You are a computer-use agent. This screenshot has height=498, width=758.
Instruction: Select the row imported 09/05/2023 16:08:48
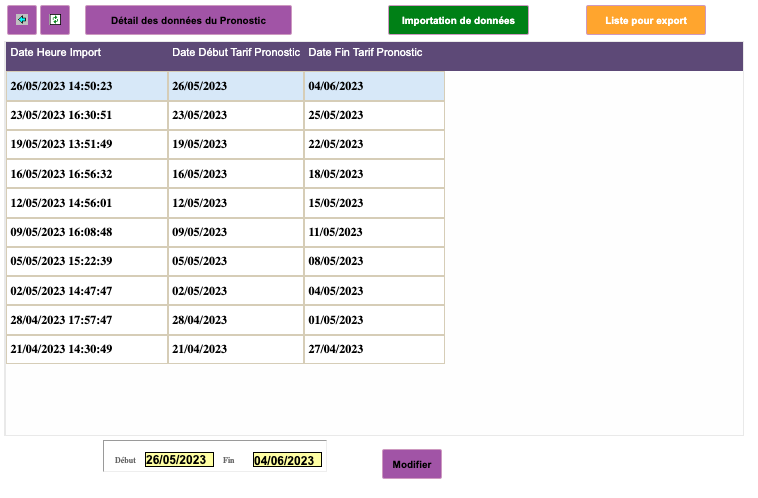[x=225, y=232]
